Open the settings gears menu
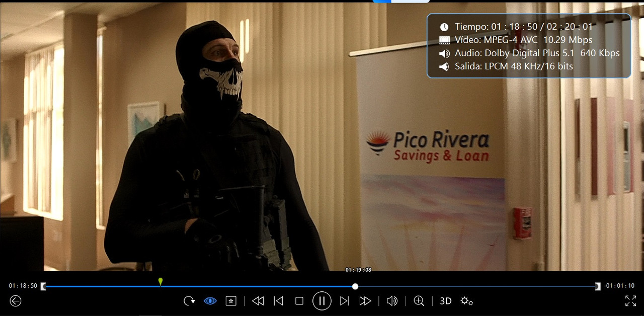This screenshot has width=644, height=316. point(467,301)
